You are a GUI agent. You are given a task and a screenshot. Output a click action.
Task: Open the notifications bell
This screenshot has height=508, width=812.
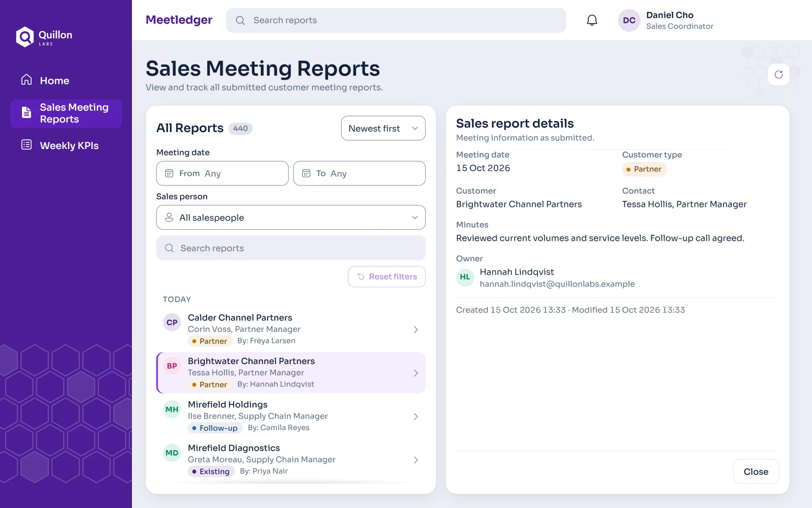[592, 20]
